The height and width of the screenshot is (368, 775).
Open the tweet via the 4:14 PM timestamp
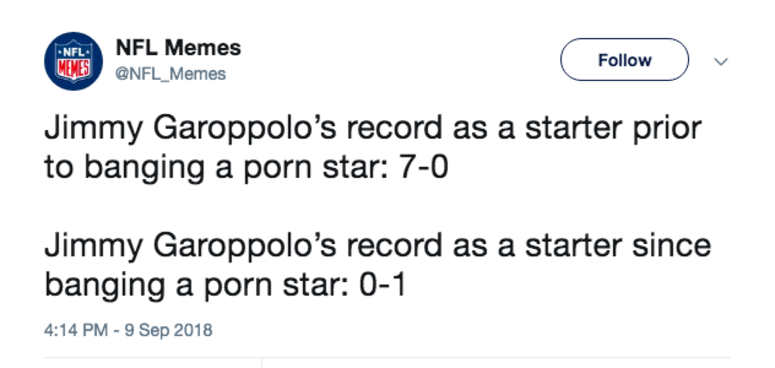tap(76, 329)
